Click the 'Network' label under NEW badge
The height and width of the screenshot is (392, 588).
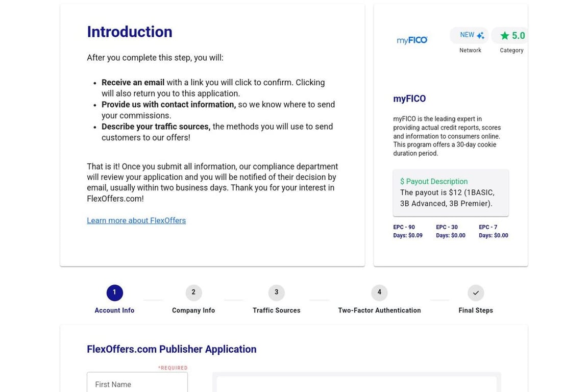tap(470, 50)
